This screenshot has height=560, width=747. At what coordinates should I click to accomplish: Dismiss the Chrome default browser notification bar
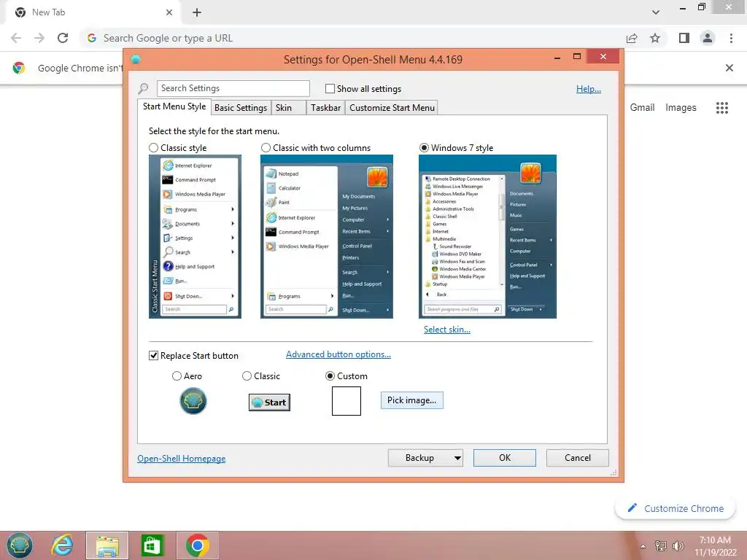[729, 68]
